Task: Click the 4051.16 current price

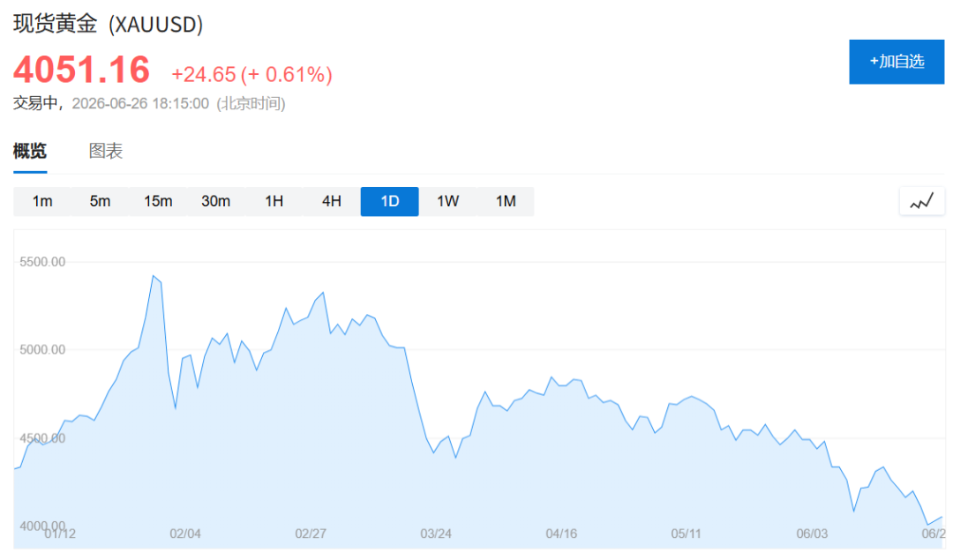Action: (81, 70)
